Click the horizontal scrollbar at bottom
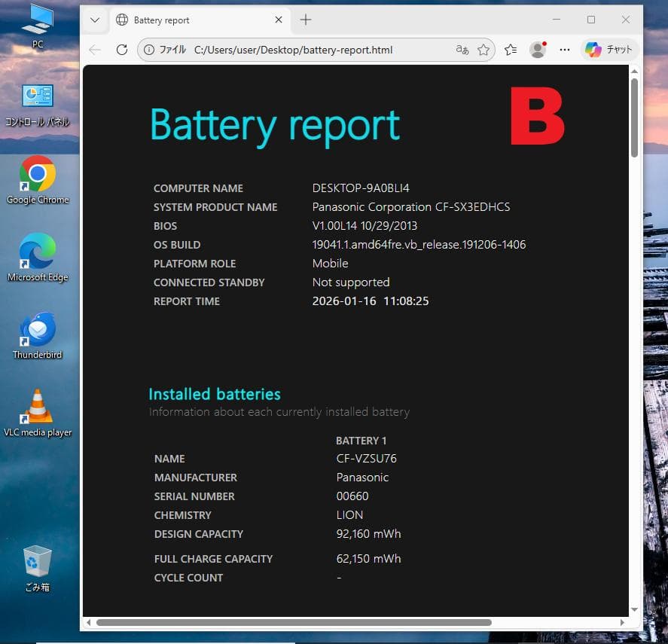This screenshot has height=644, width=668. (294, 622)
